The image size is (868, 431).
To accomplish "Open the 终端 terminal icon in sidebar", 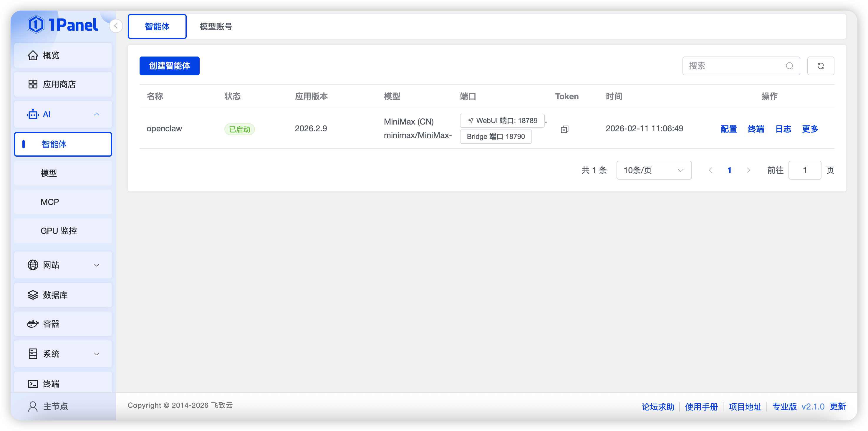I will click(33, 383).
